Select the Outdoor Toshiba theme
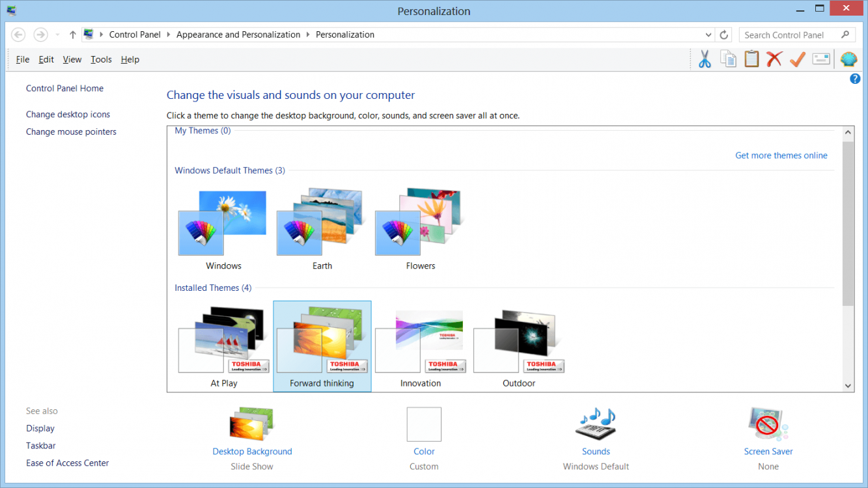 pyautogui.click(x=519, y=347)
